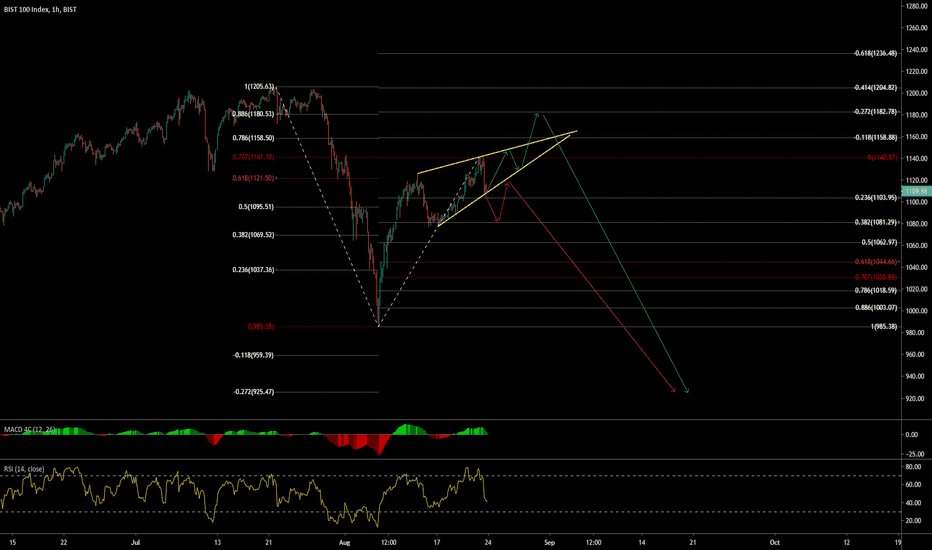Click Fibonacci label 0.382(1081.29)

point(876,222)
